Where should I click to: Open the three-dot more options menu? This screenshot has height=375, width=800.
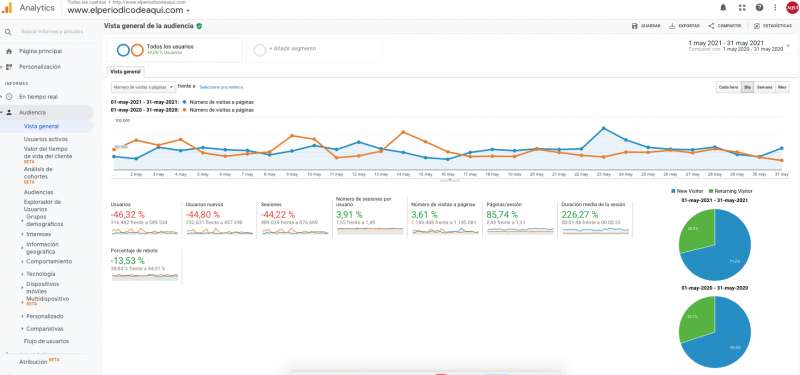coord(775,8)
